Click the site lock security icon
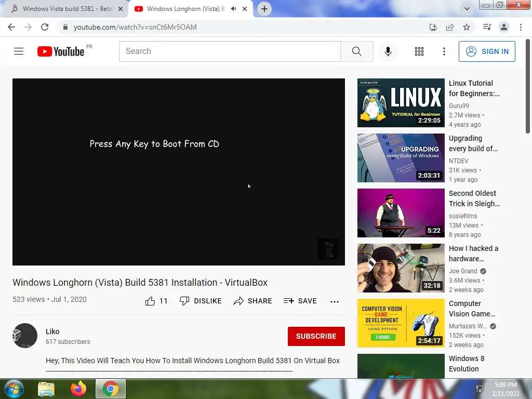The width and height of the screenshot is (532, 399). click(x=65, y=27)
